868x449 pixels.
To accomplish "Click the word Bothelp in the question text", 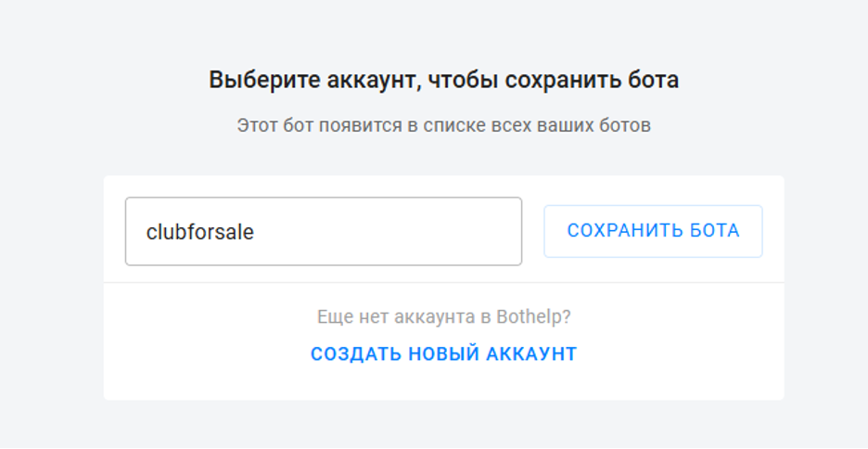I will pos(533,316).
